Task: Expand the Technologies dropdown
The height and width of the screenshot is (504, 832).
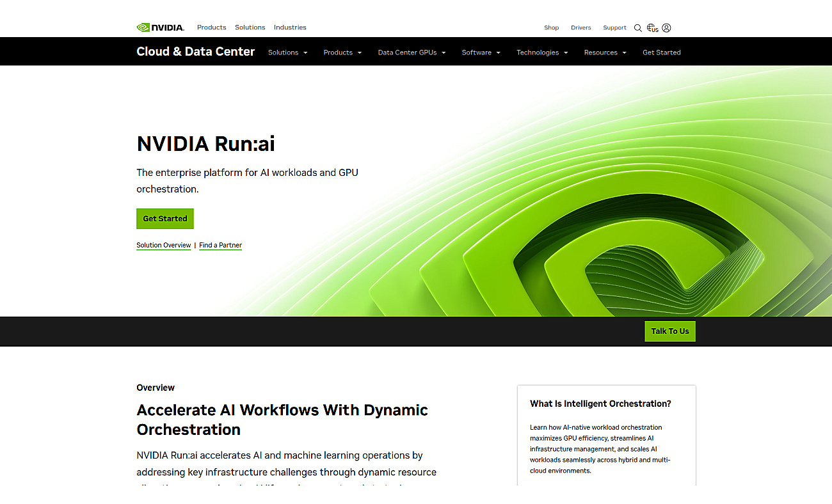Action: pos(542,52)
